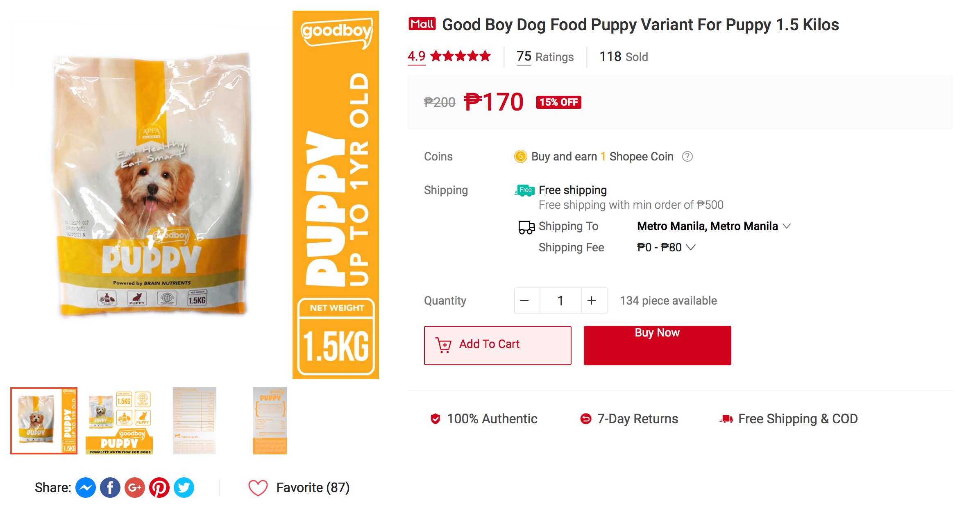Decrease quantity with the minus stepper
Image resolution: width=980 pixels, height=506 pixels.
point(526,300)
